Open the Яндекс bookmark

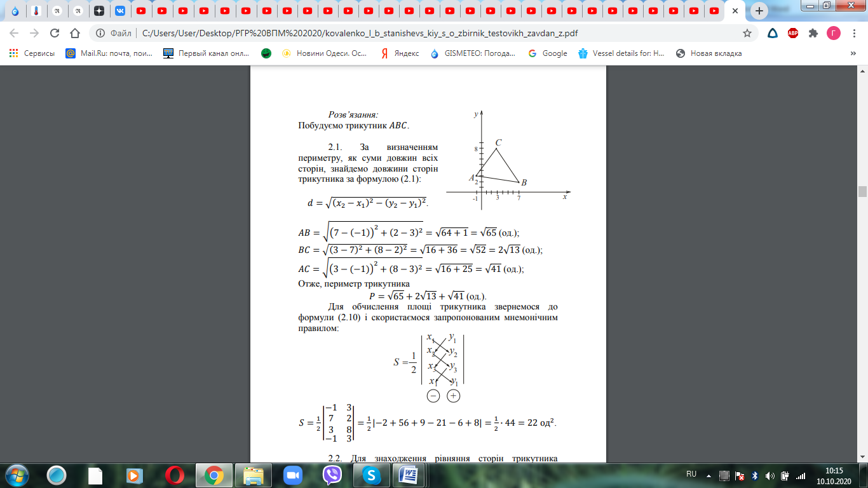coord(400,53)
